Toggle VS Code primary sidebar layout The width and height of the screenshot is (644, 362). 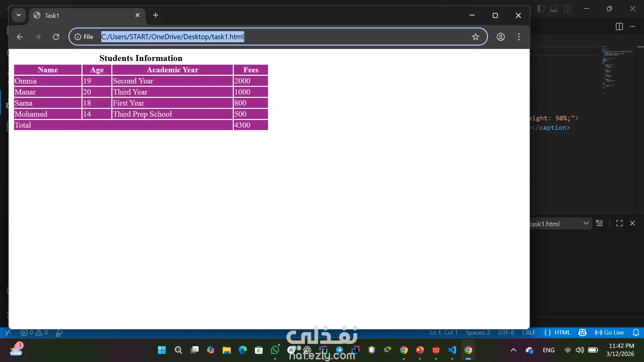click(541, 9)
